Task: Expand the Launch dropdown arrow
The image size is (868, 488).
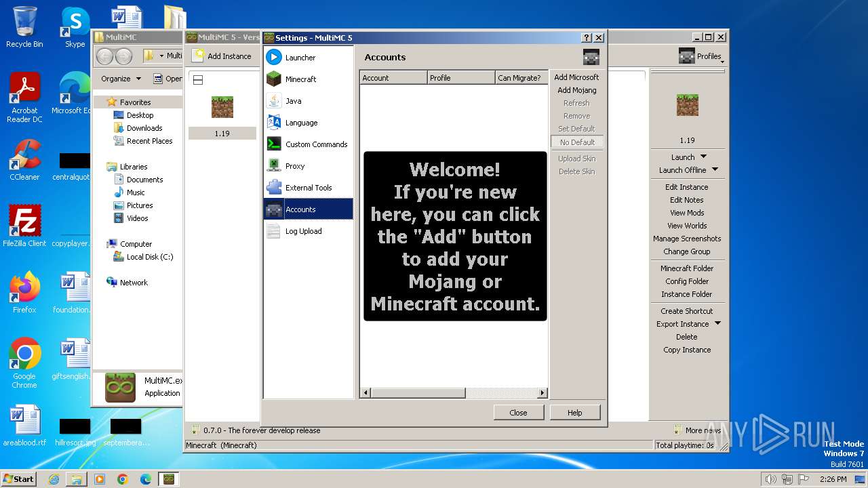Action: tap(703, 157)
